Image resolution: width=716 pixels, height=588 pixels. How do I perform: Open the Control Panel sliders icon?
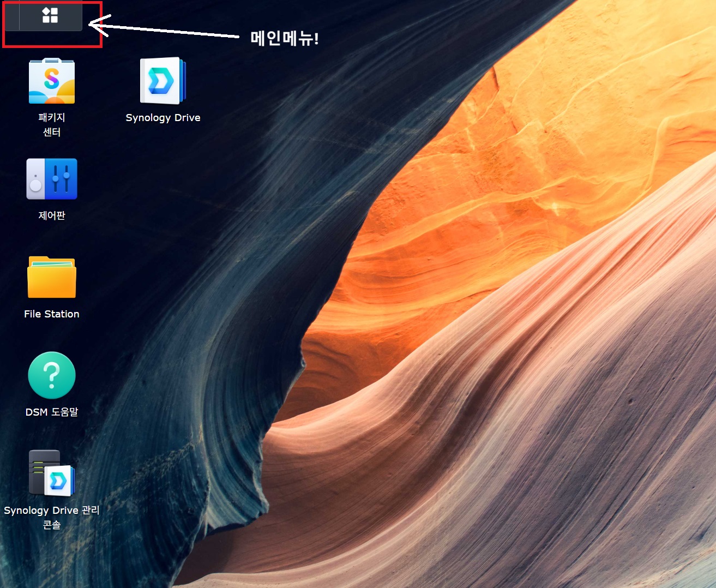pyautogui.click(x=52, y=179)
